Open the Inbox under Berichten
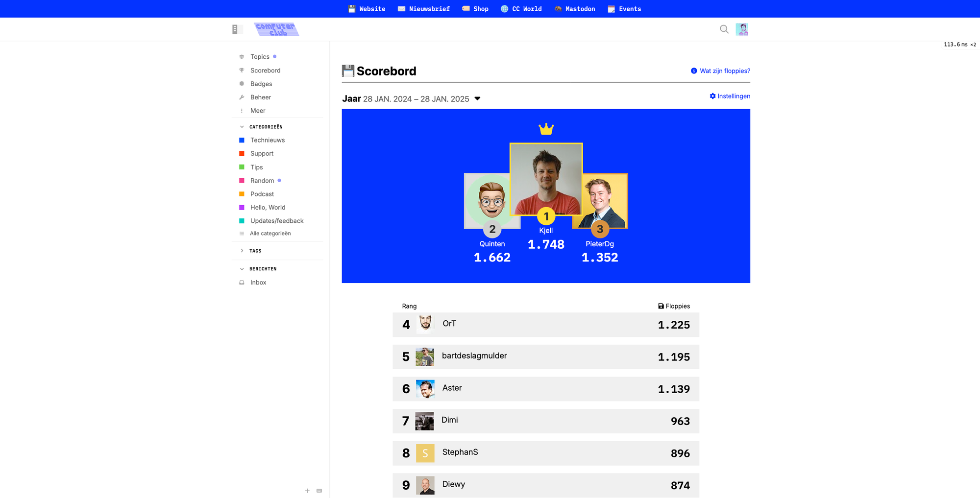This screenshot has width=980, height=498. (258, 282)
